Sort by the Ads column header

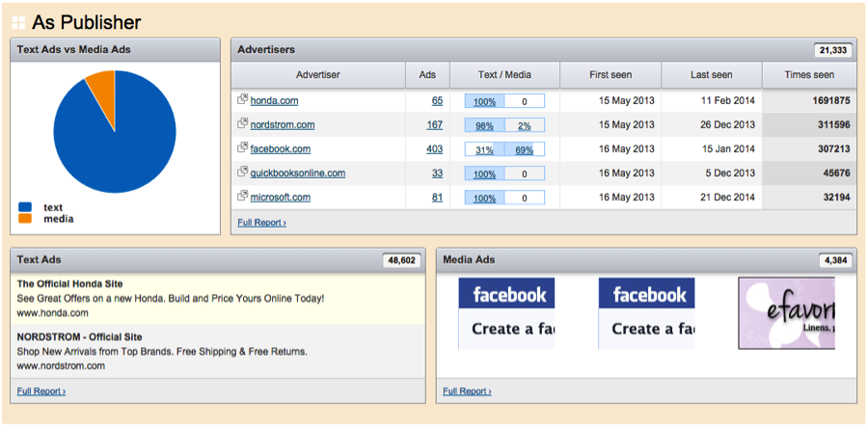click(x=427, y=74)
